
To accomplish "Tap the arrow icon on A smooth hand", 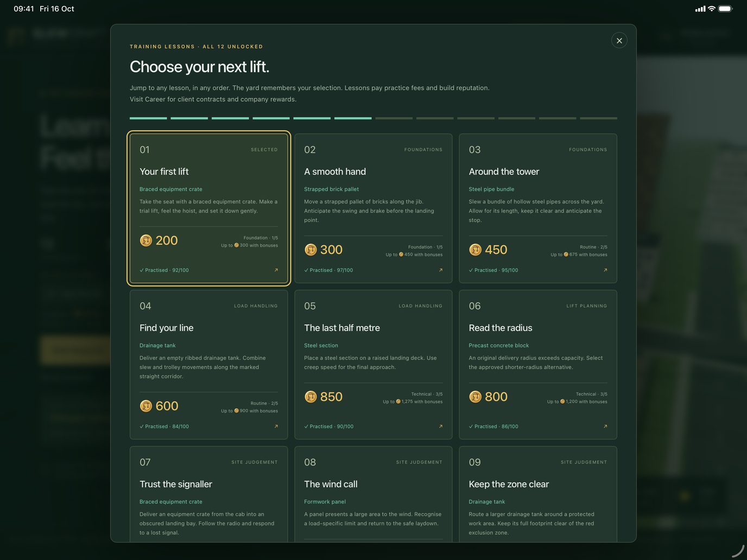I will (440, 270).
